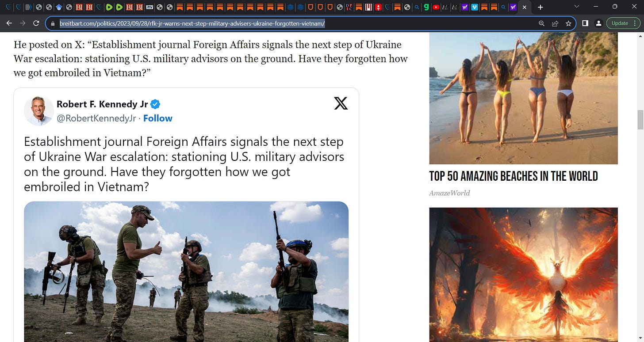This screenshot has height=342, width=644.
Task: Click the AmazeWorld sponsor label
Action: [x=449, y=193]
